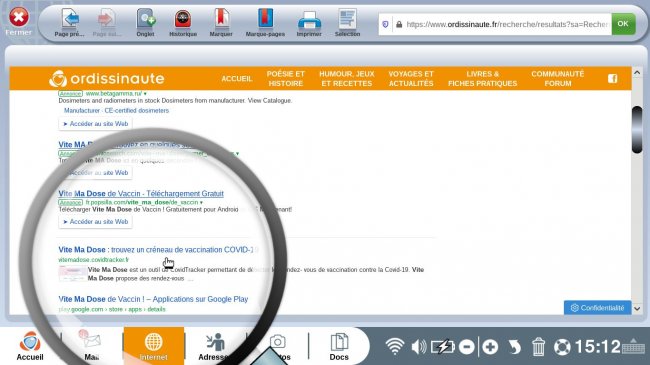Click the ordissinaute logo

pyautogui.click(x=107, y=78)
